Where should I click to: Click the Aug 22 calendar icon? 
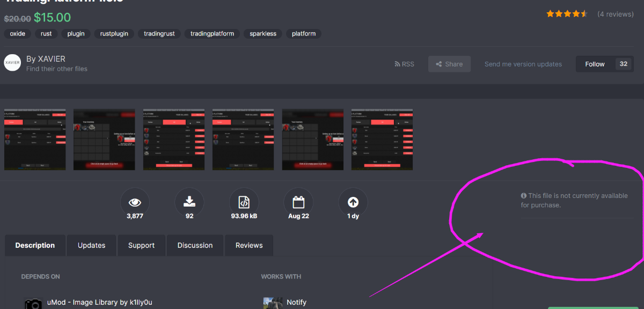[298, 202]
